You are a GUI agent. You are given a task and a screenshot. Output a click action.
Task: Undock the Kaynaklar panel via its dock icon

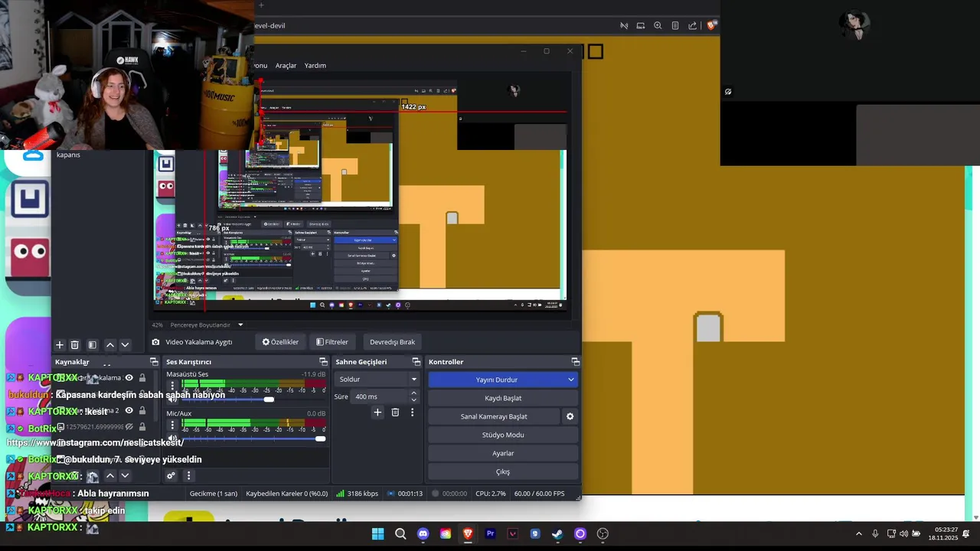(154, 362)
